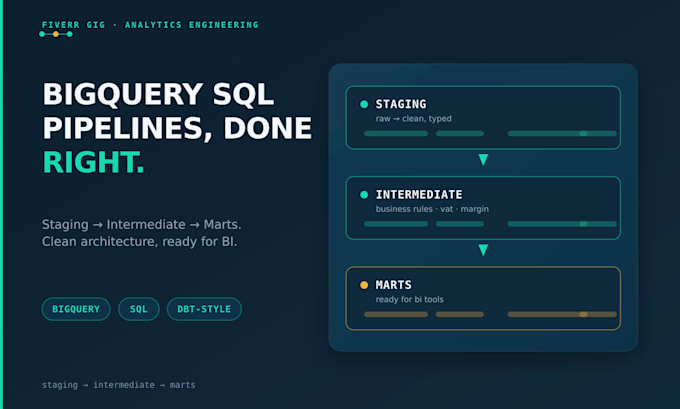680x409 pixels.
Task: Click the long progress bar in the STAGING card
Action: [562, 134]
